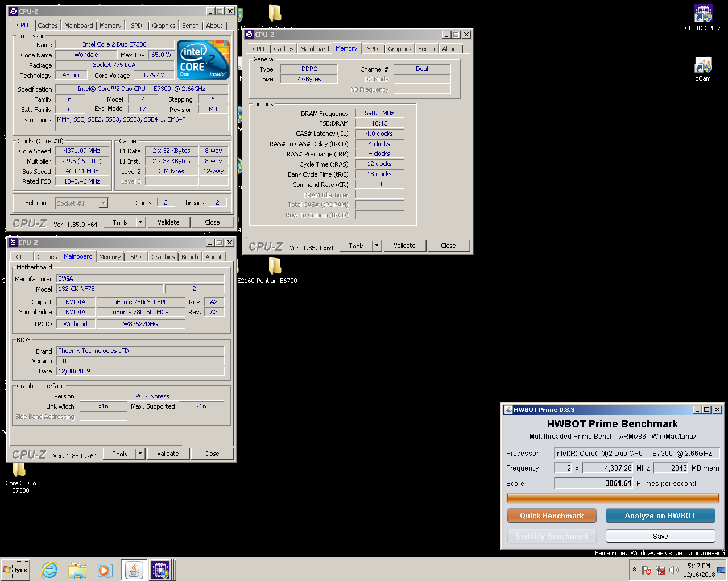Screen dimensions: 728x582
Task: Open Caches tab in the CPU-Z Mainboard window
Action: click(47, 257)
